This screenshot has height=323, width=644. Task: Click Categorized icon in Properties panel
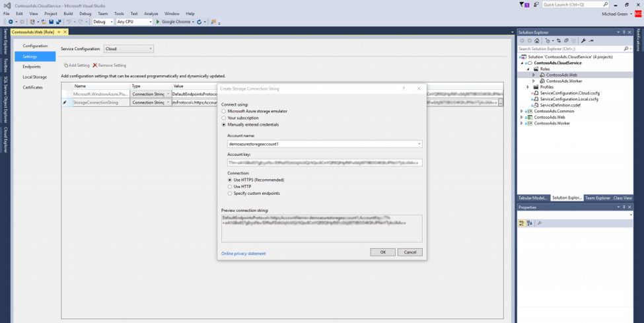(522, 223)
